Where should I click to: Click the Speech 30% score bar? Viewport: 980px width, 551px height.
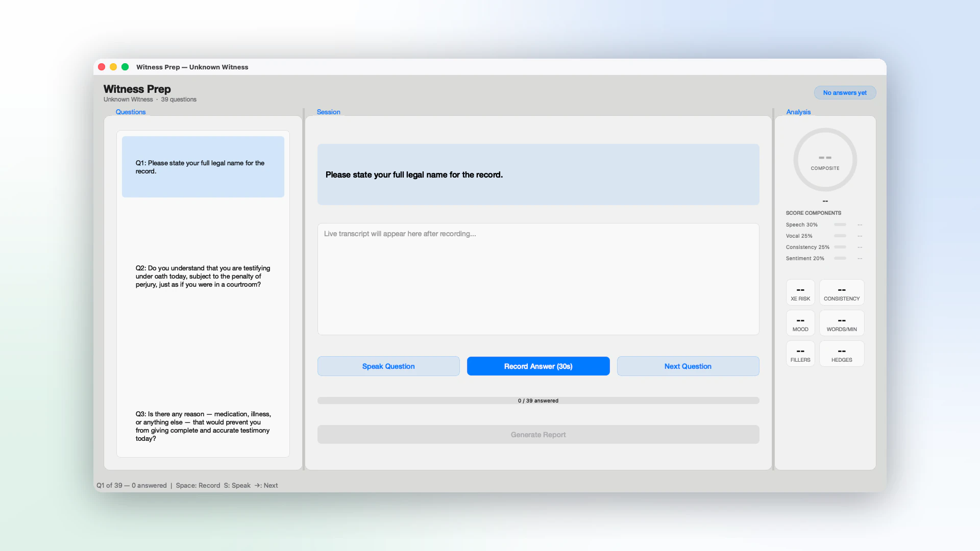coord(840,224)
